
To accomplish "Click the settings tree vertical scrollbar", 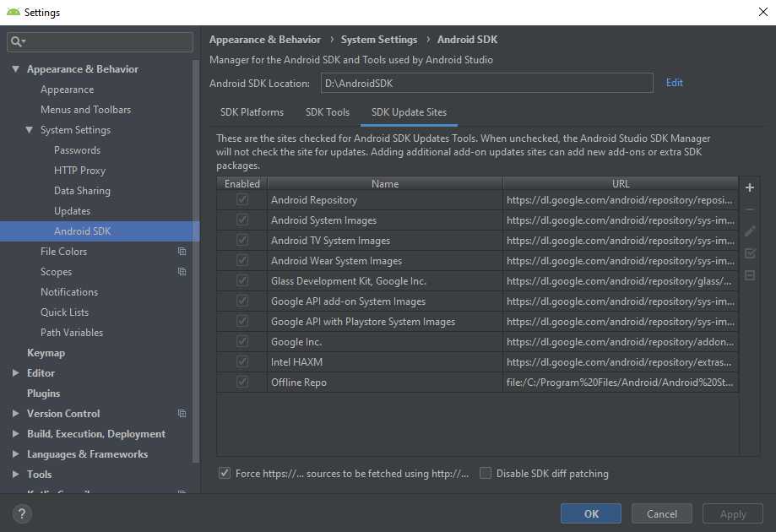I will [196, 260].
